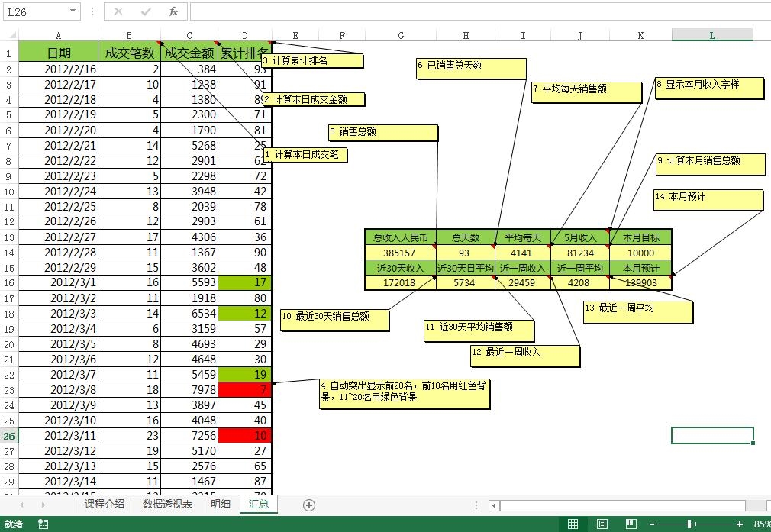Click comment note 6 已销售总天数
This screenshot has width=771, height=532.
pos(471,69)
